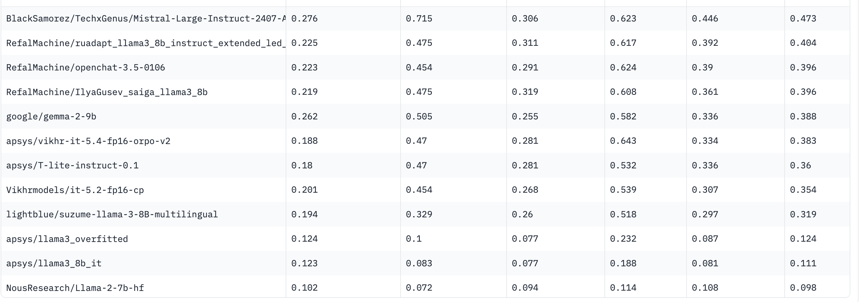The image size is (868, 302).
Task: Click the RefalMachine/openchat-3.5-0106 name cell
Action: coord(86,67)
